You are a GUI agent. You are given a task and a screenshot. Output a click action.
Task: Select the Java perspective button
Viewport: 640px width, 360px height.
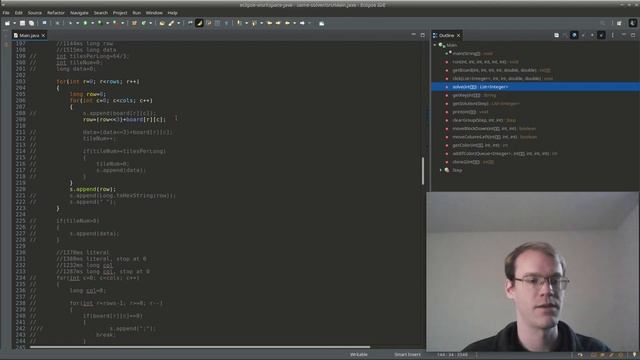tap(633, 23)
